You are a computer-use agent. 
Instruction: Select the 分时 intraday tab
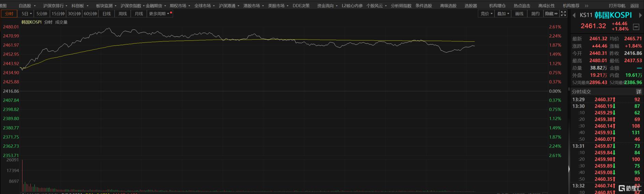coord(9,14)
